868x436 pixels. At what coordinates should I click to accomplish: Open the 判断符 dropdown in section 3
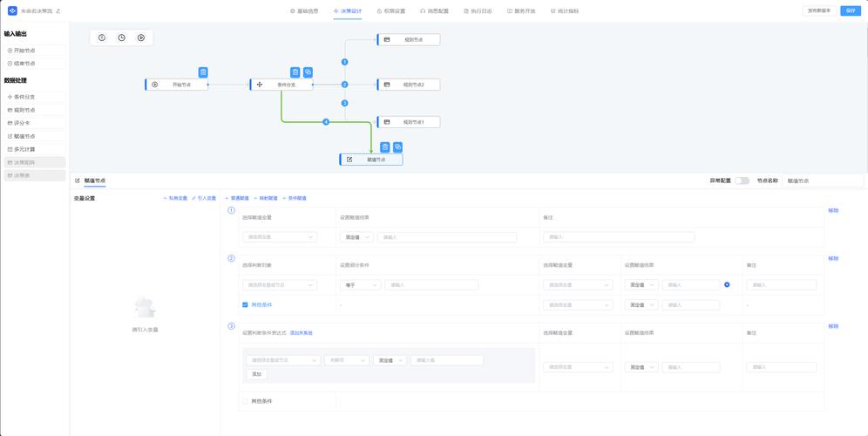click(x=346, y=360)
